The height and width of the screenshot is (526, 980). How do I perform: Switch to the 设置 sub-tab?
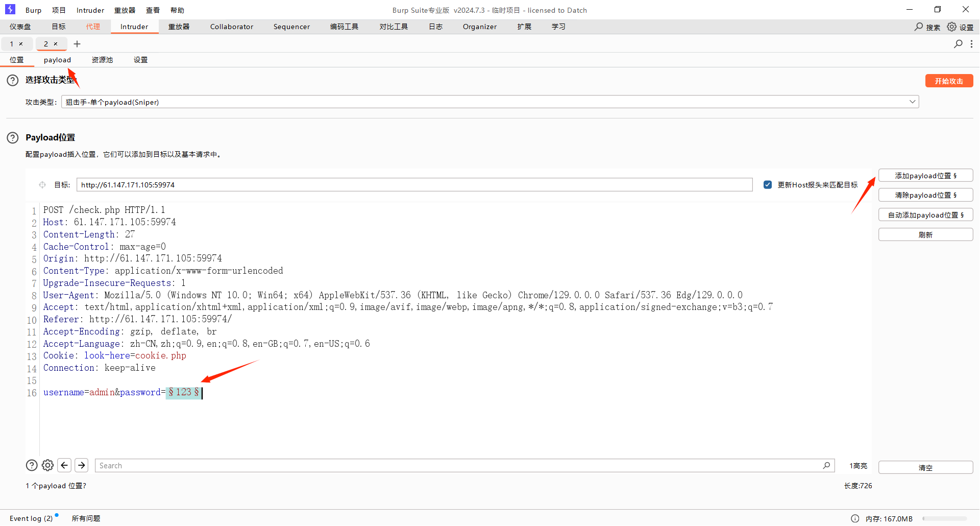coord(141,60)
